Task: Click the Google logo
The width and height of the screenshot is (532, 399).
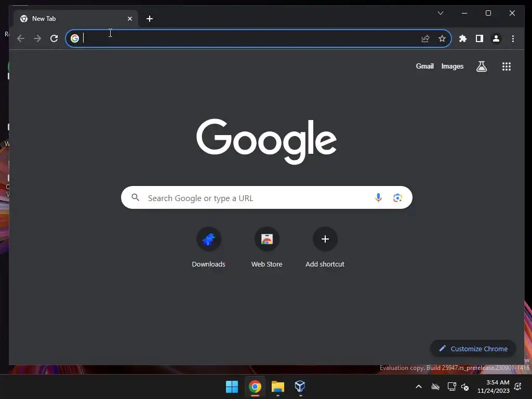Action: click(267, 141)
